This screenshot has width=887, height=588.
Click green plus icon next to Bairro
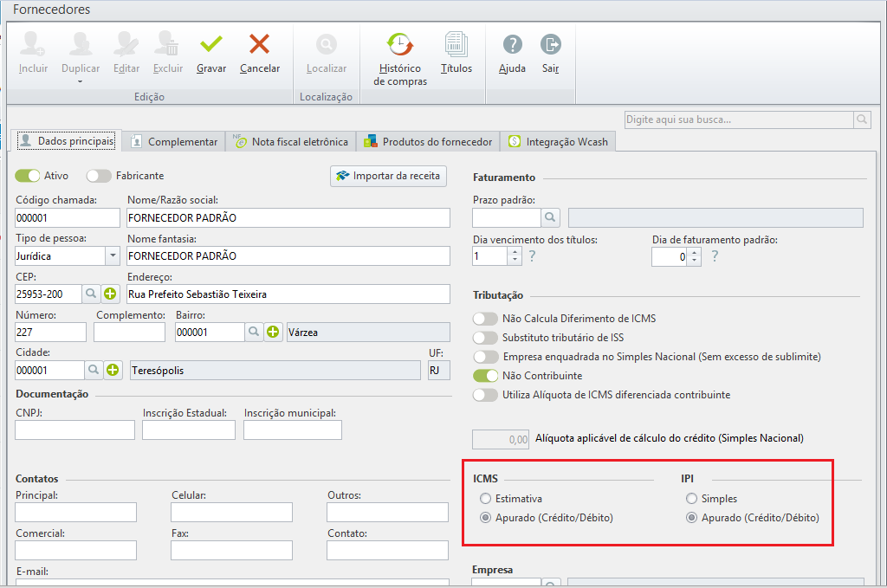coord(273,332)
